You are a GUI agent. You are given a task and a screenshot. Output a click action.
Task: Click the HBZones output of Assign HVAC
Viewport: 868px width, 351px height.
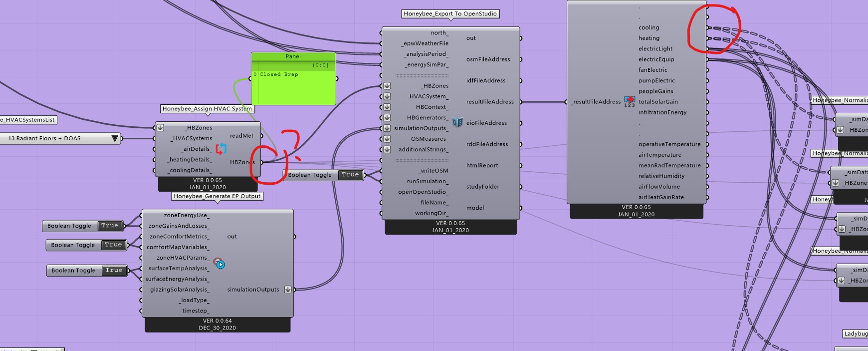pyautogui.click(x=242, y=162)
